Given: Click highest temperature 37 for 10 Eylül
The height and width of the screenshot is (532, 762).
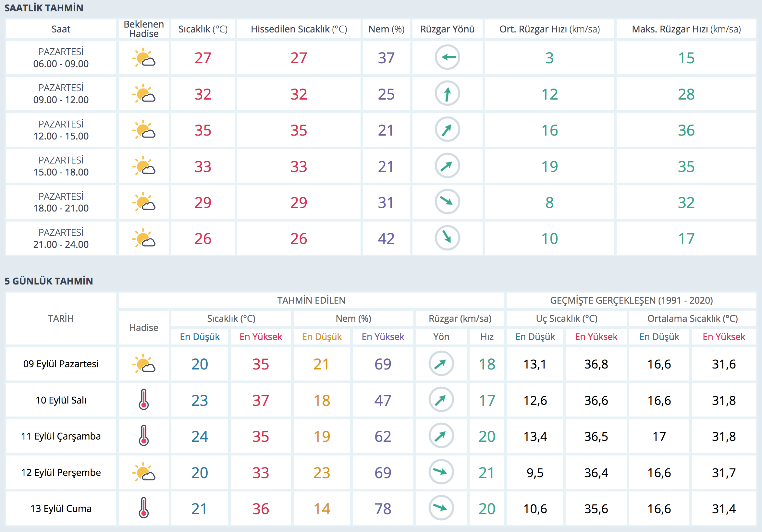Looking at the screenshot, I should click(x=261, y=400).
